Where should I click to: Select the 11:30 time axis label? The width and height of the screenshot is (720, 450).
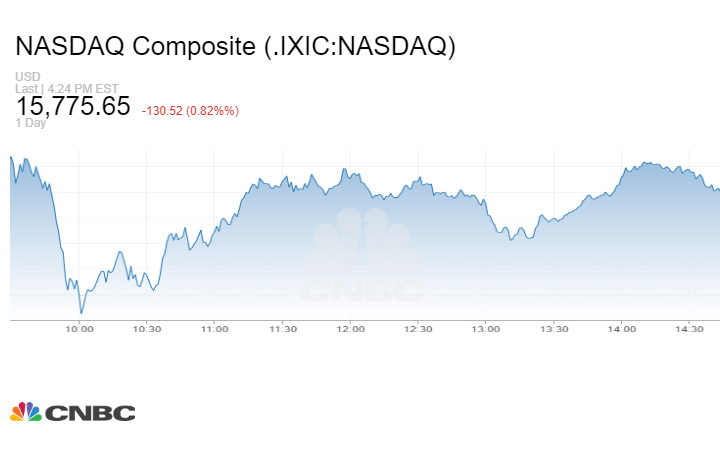click(283, 329)
